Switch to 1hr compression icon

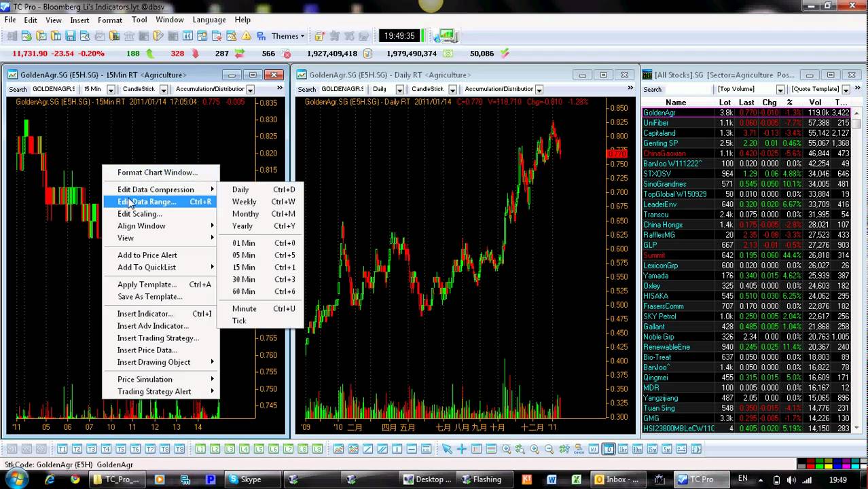point(623,449)
